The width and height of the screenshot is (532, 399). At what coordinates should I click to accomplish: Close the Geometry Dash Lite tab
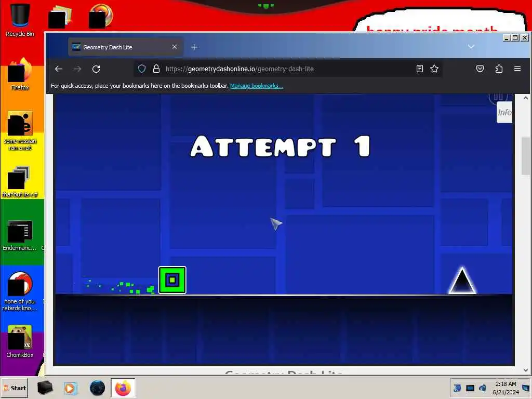[175, 47]
